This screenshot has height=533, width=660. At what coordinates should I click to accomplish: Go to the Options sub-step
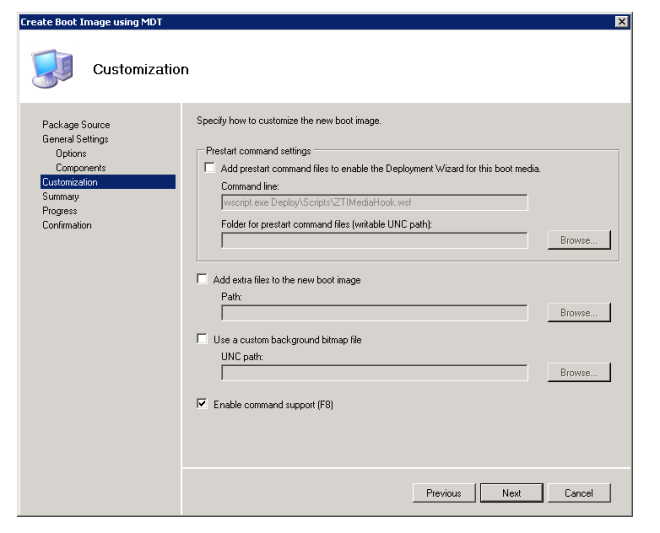71,154
